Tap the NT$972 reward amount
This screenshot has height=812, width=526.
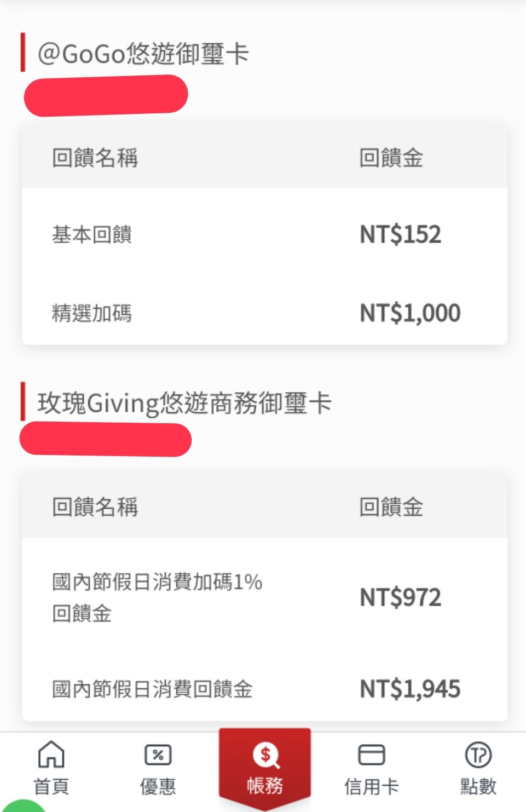400,597
